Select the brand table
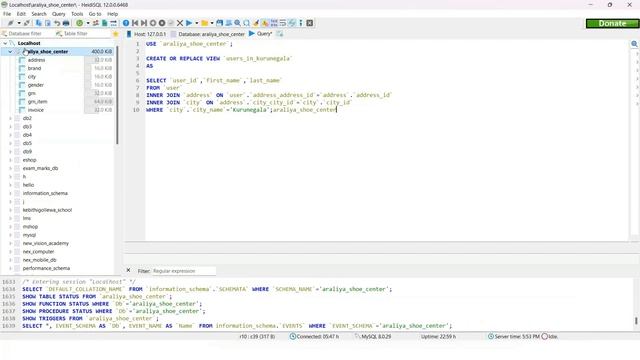 34,68
